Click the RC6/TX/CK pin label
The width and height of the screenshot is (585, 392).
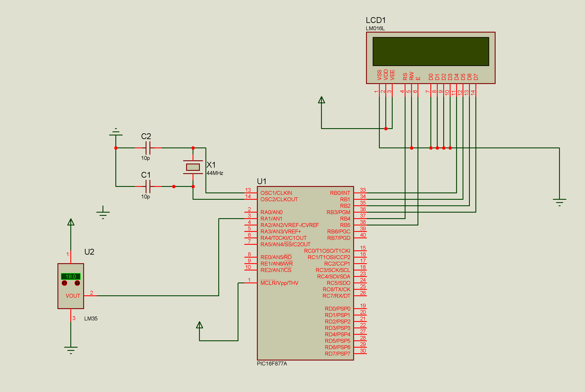pyautogui.click(x=336, y=290)
